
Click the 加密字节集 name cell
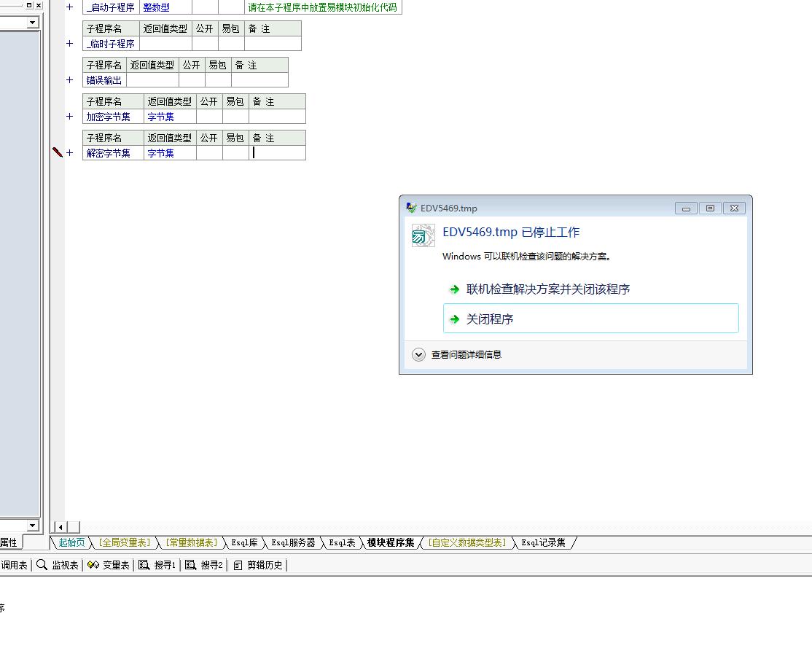click(x=113, y=117)
